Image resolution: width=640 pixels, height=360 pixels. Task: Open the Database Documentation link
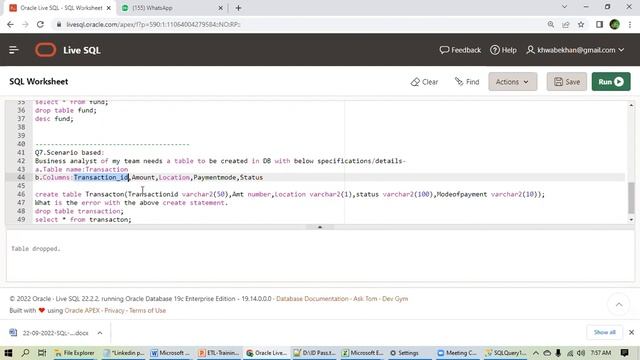(312, 299)
